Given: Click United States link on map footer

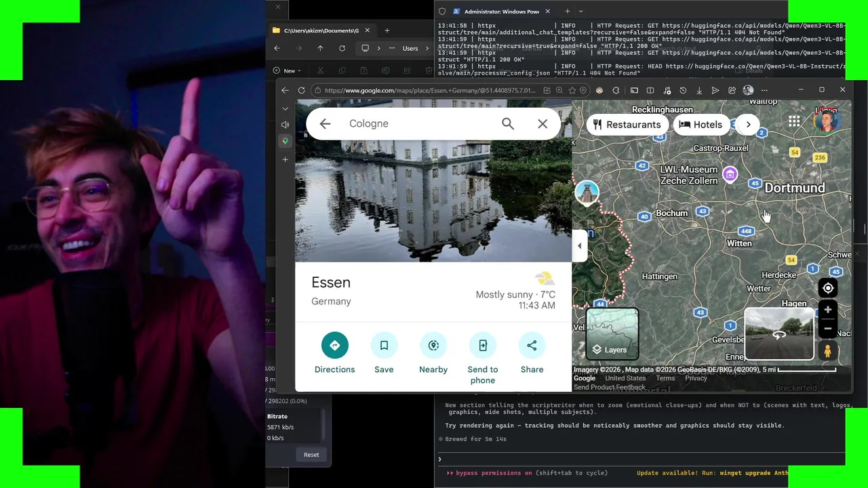Looking at the screenshot, I should click(625, 378).
